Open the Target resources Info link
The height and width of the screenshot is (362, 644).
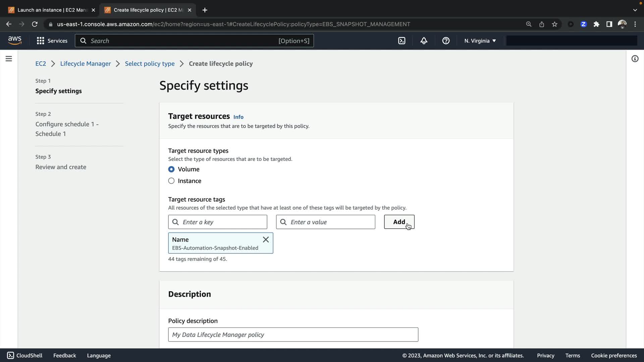(x=238, y=117)
